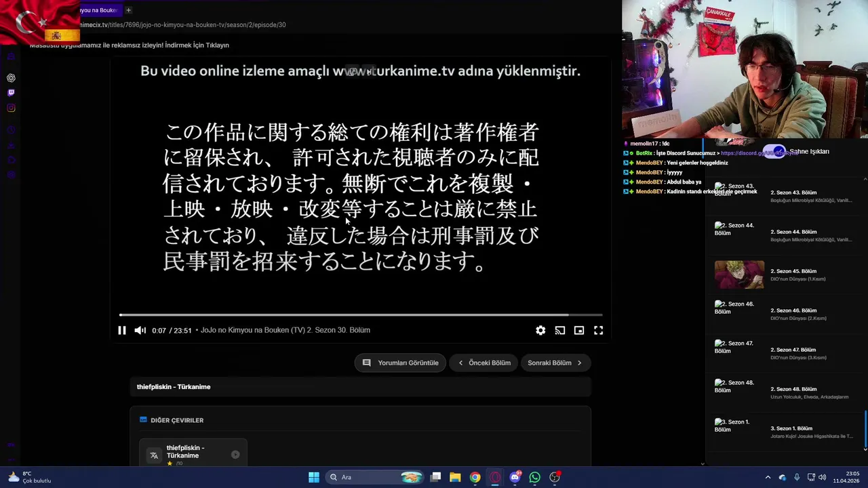Open Twitch in the browser sidebar
Viewport: 868px width, 488px height.
point(11,93)
